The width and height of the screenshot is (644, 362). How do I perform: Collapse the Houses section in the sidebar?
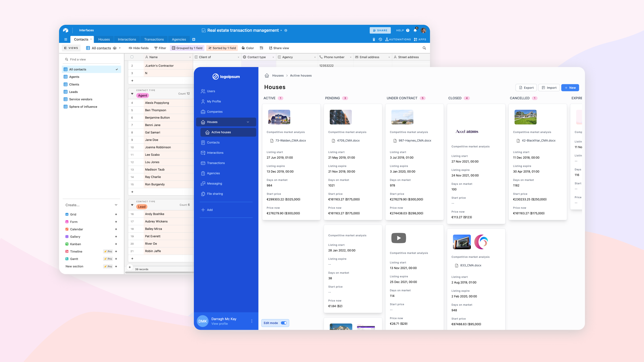(x=248, y=122)
